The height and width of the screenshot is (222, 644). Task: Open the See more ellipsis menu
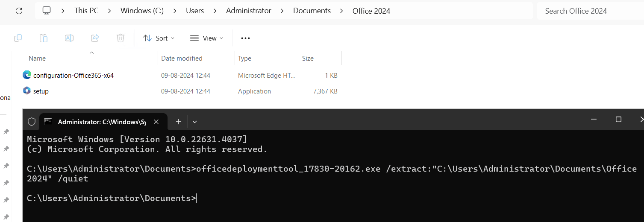click(245, 38)
